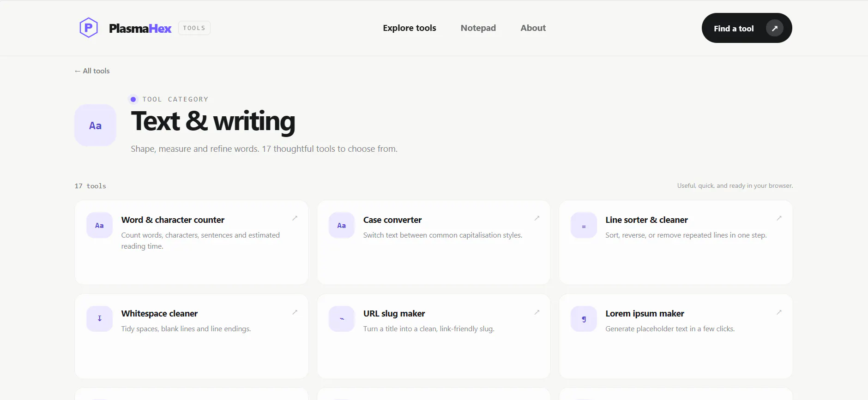Click the '17 tools' count label
This screenshot has width=868, height=400.
point(90,186)
